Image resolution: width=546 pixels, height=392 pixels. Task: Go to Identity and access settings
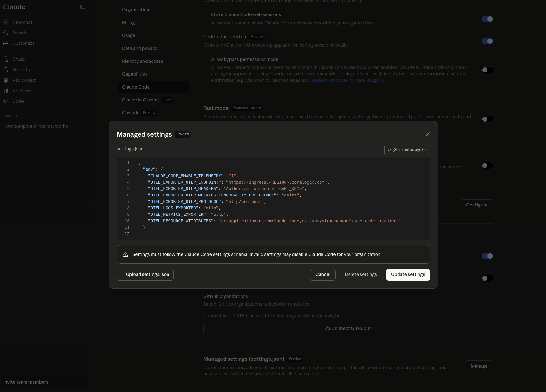click(x=142, y=61)
